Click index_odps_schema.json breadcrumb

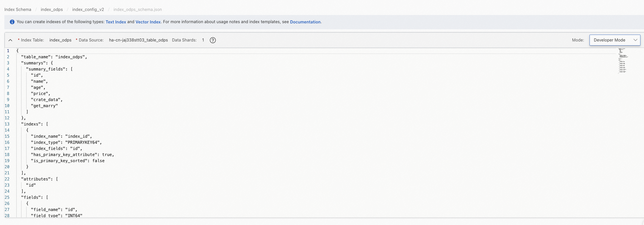point(138,9)
